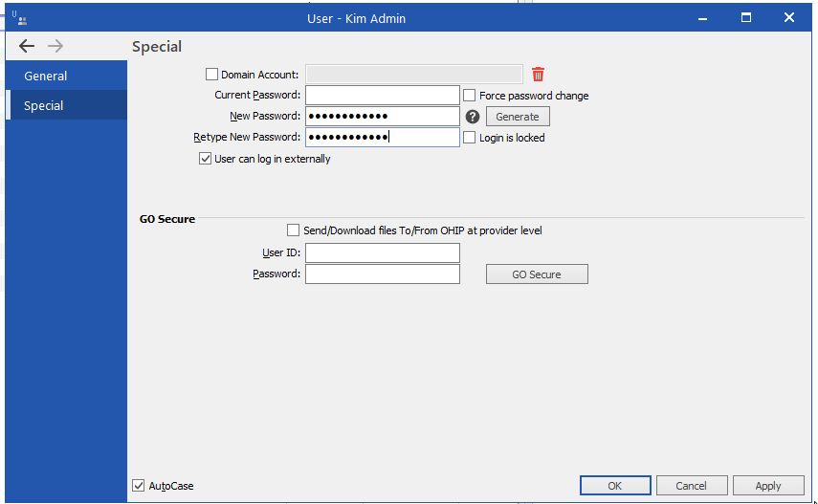Click the "User - Kim Admin" window title
The image size is (818, 504).
click(356, 19)
